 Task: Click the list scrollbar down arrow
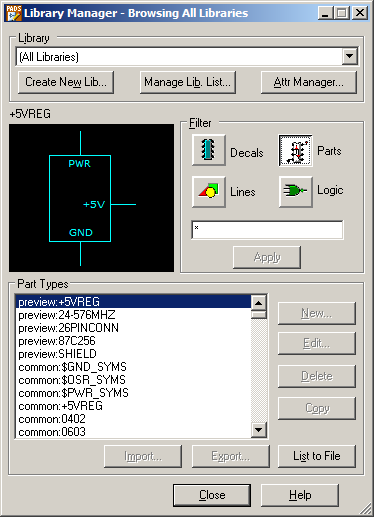[259, 430]
